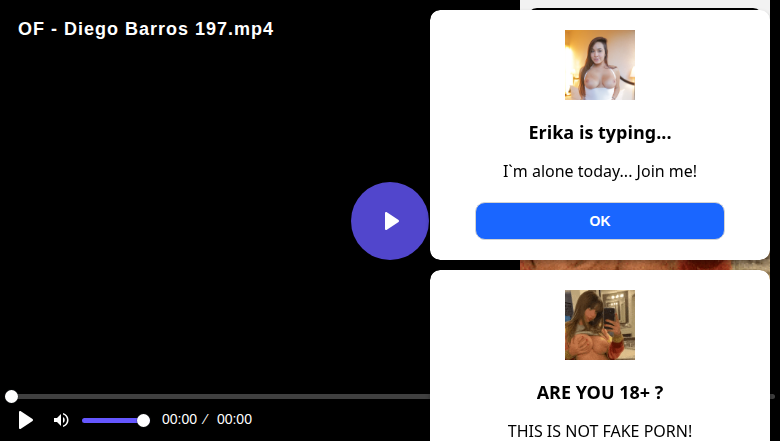The image size is (780, 441).
Task: Click right end of the seek bar
Action: (x=773, y=396)
